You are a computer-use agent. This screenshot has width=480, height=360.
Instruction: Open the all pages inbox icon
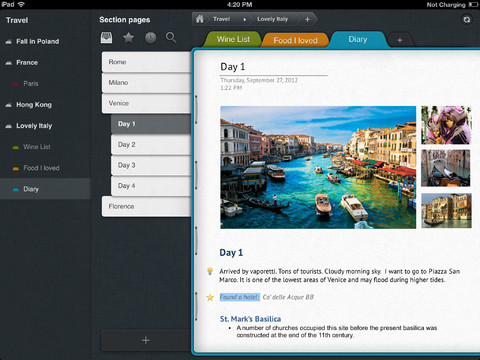106,38
